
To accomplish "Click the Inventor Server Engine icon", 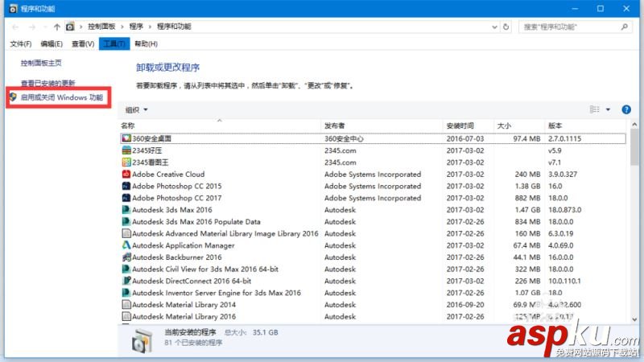I will pos(126,293).
